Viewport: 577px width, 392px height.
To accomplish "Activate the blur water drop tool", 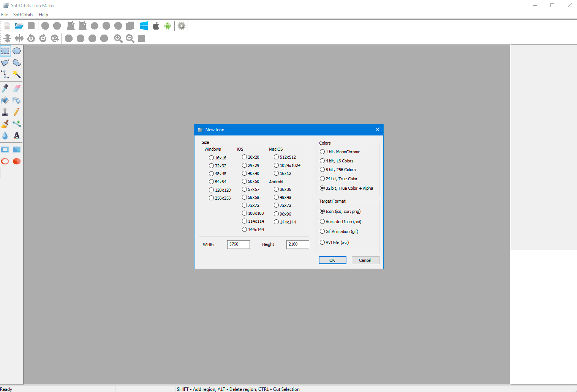I will 5,135.
